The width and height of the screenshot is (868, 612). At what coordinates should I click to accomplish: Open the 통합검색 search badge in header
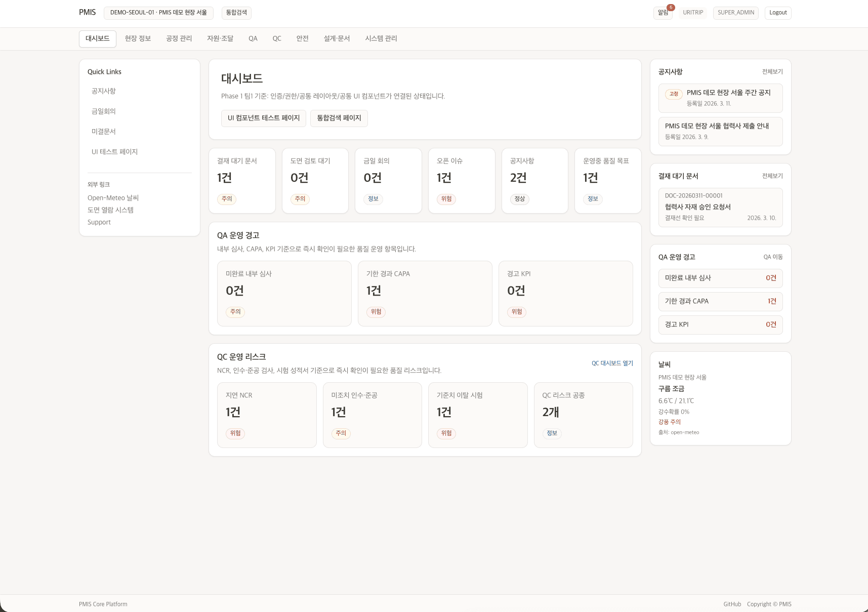(x=236, y=13)
